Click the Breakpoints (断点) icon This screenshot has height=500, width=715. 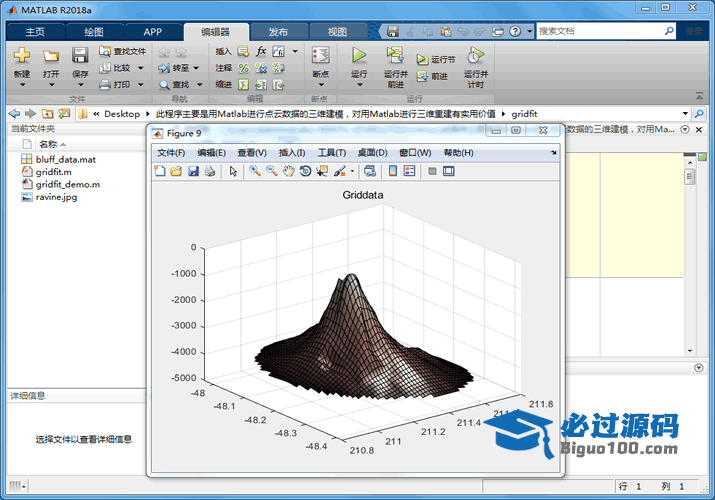click(x=321, y=55)
